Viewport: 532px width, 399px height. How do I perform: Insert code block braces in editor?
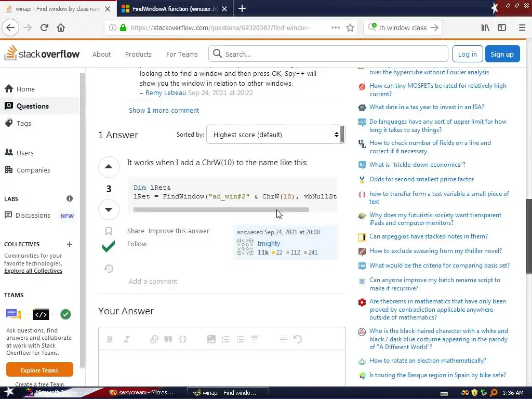click(x=182, y=339)
